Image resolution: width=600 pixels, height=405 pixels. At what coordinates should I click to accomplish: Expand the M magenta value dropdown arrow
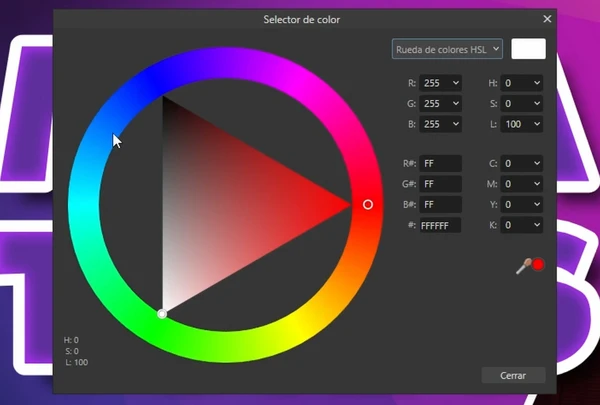coord(537,184)
